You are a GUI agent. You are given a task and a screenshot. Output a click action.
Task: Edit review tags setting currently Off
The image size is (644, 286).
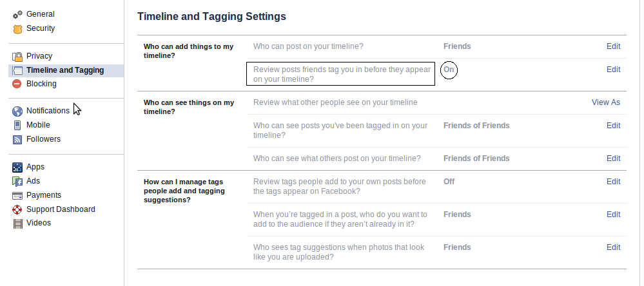pyautogui.click(x=613, y=182)
